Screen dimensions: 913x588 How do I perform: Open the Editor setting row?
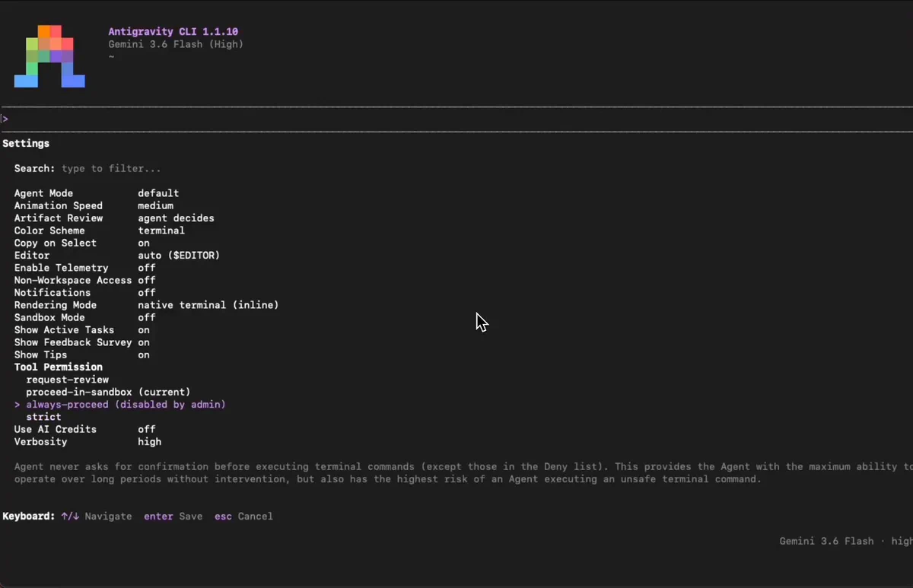point(117,256)
